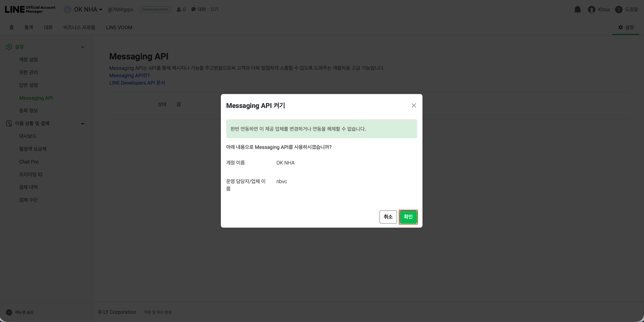644x322 pixels.
Task: Confirm with the 확인 button
Action: coord(408,217)
